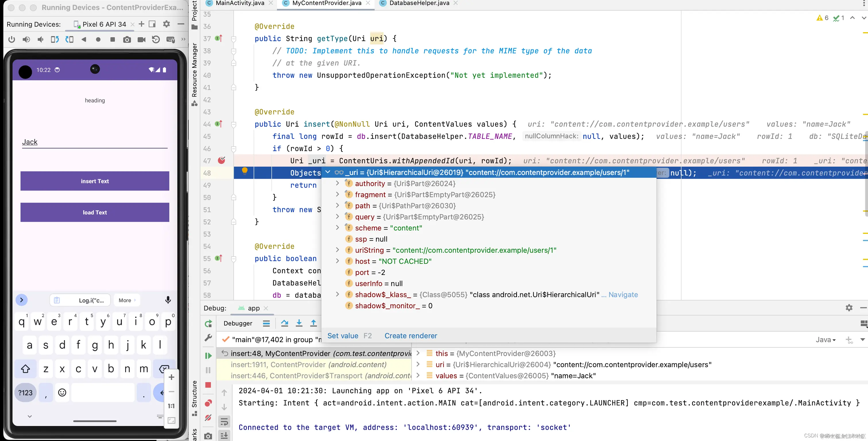868x441 pixels.
Task: Click the Resume Program debug icon
Action: [x=208, y=355]
